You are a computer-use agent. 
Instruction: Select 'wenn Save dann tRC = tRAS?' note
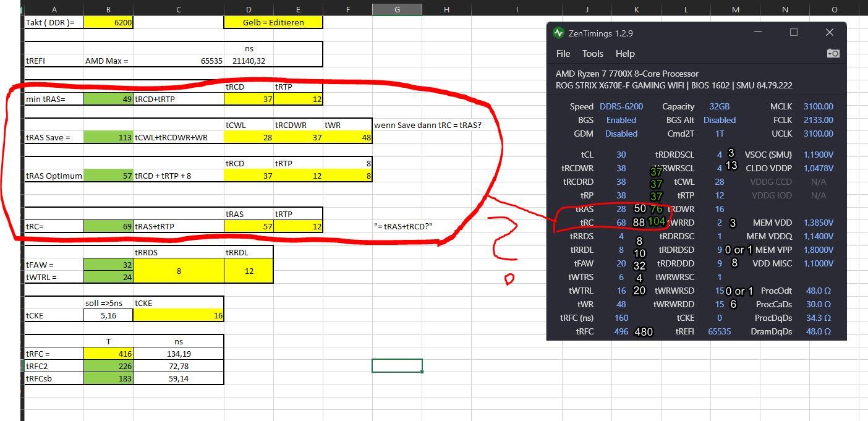coord(428,125)
